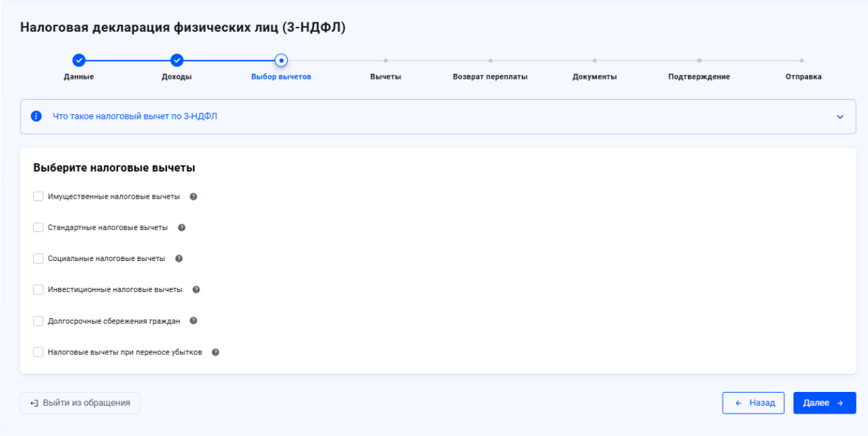The height and width of the screenshot is (436, 868).
Task: Check the Стандартные налоговые вычеты box
Action: point(38,228)
